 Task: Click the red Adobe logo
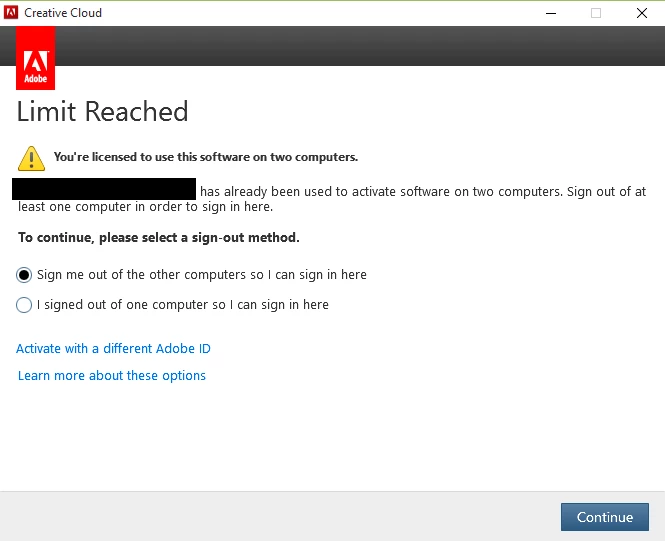coord(36,58)
